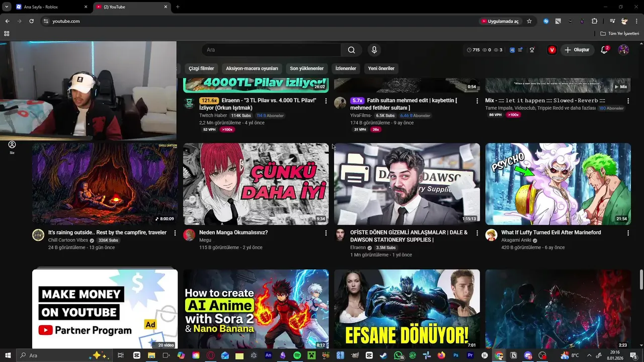Click the Chrome address bar showing youtube.com
This screenshot has width=644, height=362.
257,21
